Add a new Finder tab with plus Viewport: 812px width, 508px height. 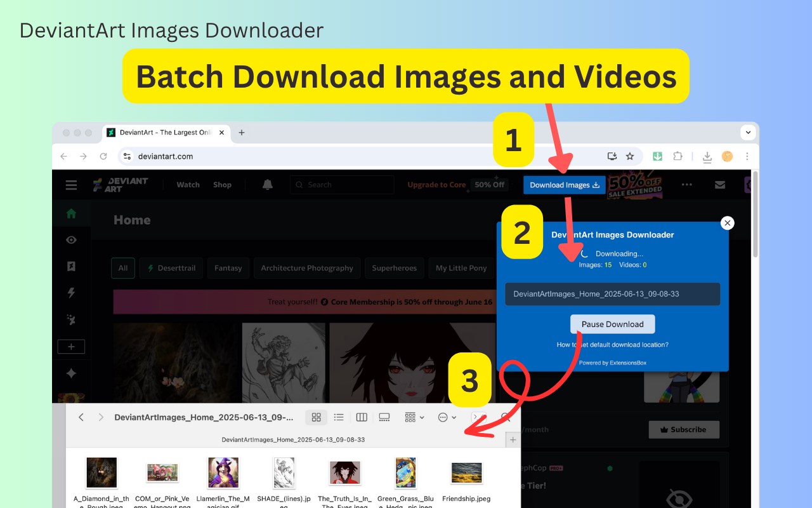click(513, 439)
